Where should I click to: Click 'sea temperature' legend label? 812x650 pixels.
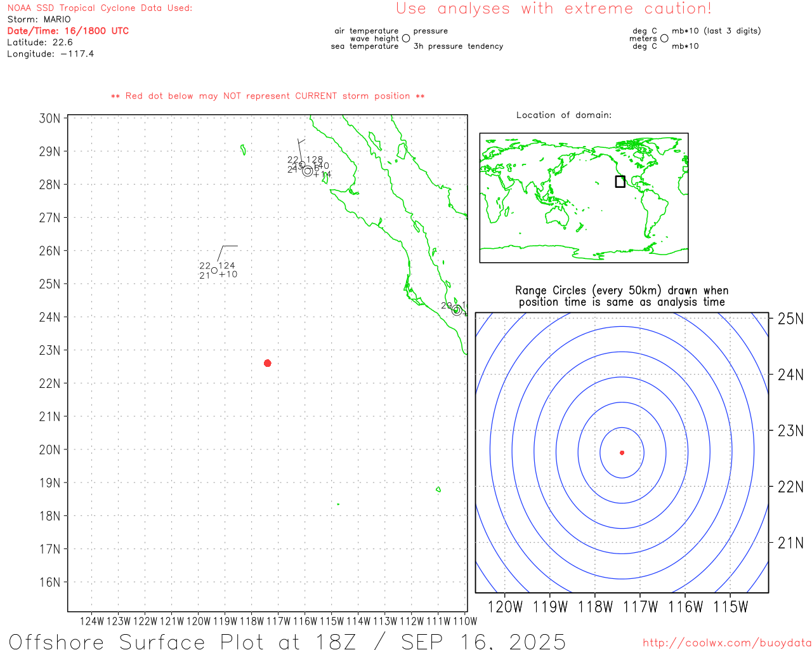tap(365, 46)
